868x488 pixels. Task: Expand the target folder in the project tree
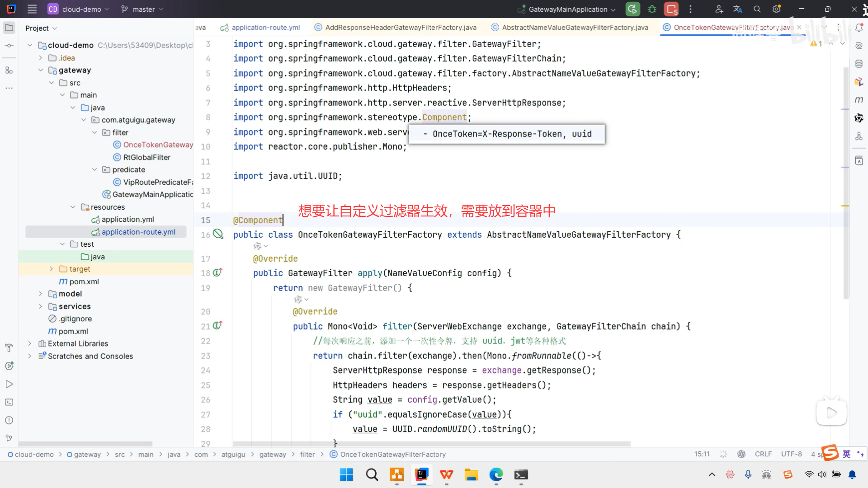(51, 269)
